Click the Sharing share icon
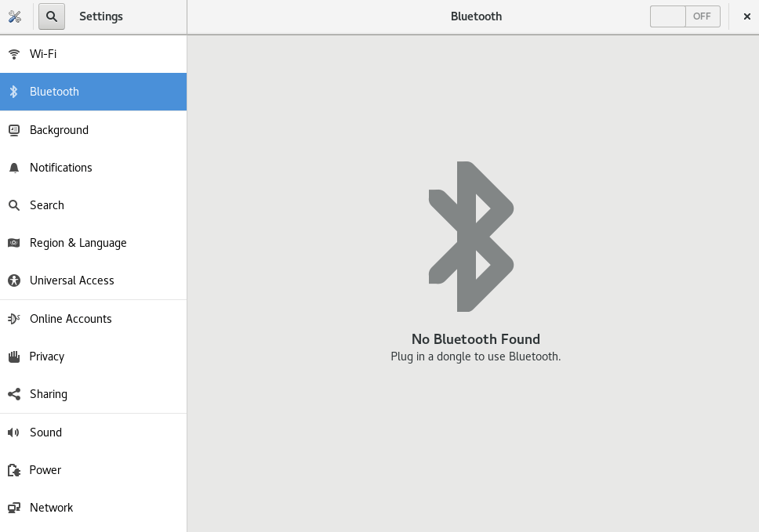The width and height of the screenshot is (759, 532). tap(13, 394)
